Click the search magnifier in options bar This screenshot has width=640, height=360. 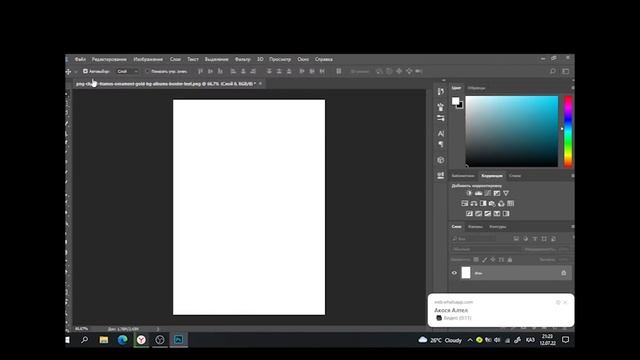coord(553,71)
